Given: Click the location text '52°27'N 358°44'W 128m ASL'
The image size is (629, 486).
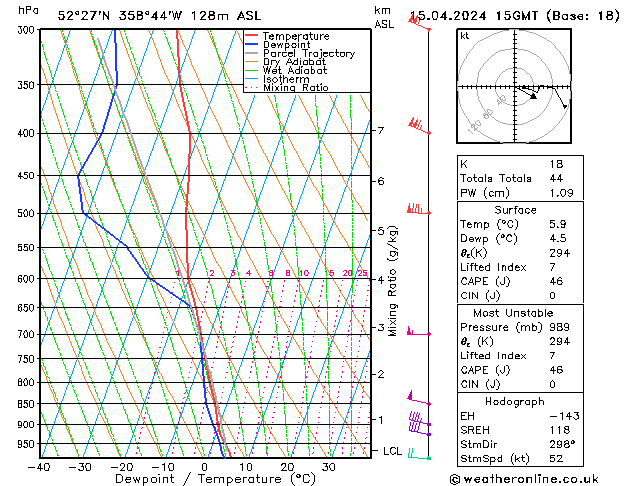Looking at the screenshot, I should 159,16.
